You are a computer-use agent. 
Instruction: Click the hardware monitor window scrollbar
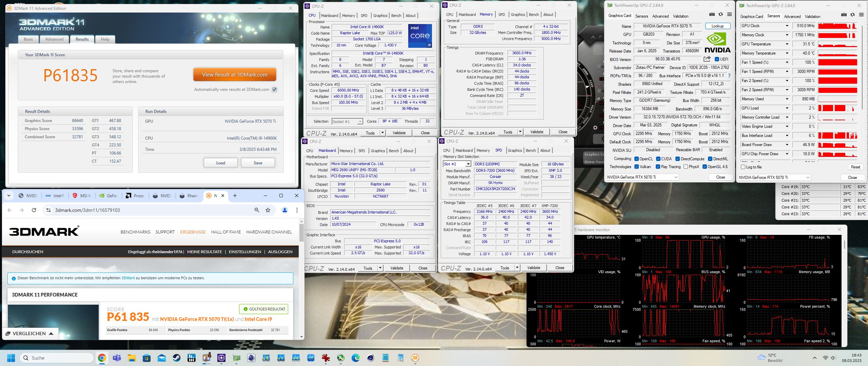tap(845, 245)
